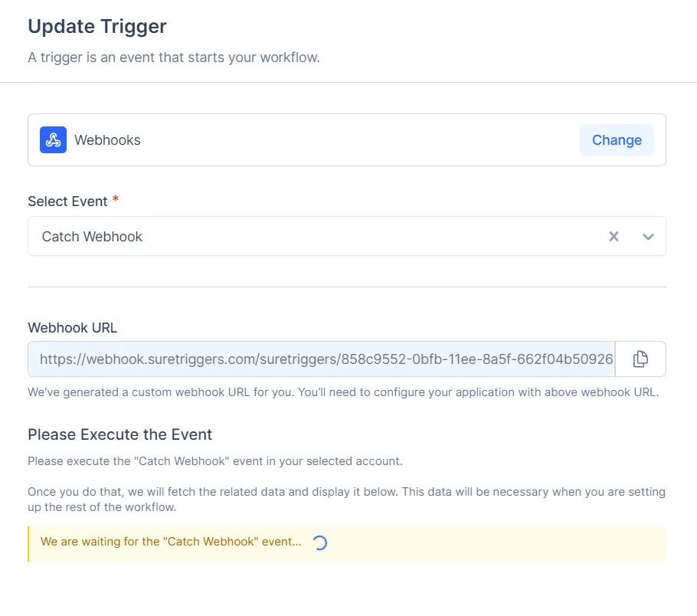The width and height of the screenshot is (697, 616).
Task: Click the yellow waiting-for-event notification banner
Action: (345, 542)
